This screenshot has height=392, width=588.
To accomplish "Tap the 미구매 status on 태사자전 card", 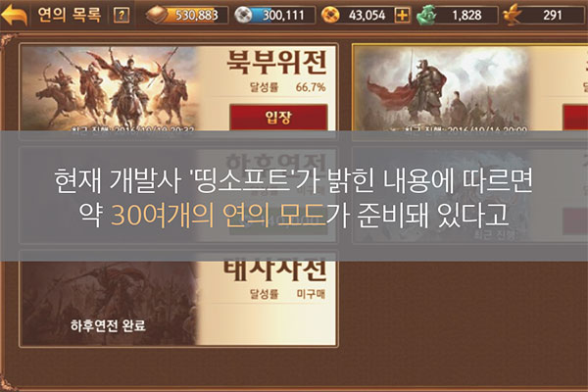I will coord(311,294).
